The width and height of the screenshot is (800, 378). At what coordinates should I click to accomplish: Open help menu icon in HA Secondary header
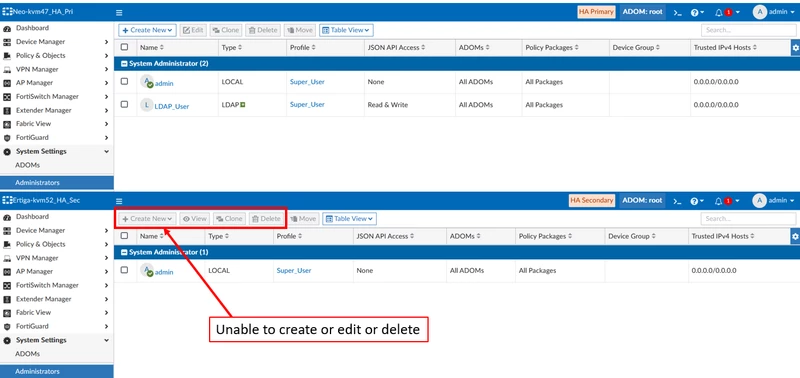697,201
